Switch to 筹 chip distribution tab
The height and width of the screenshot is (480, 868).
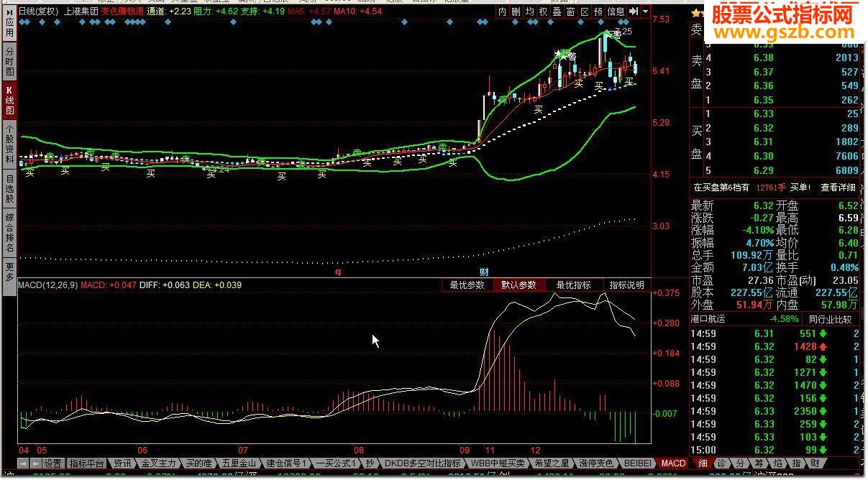[759, 463]
